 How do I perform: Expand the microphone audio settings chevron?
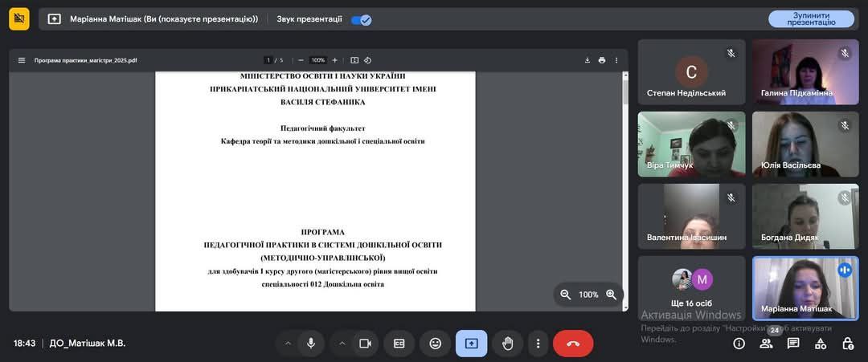click(288, 344)
